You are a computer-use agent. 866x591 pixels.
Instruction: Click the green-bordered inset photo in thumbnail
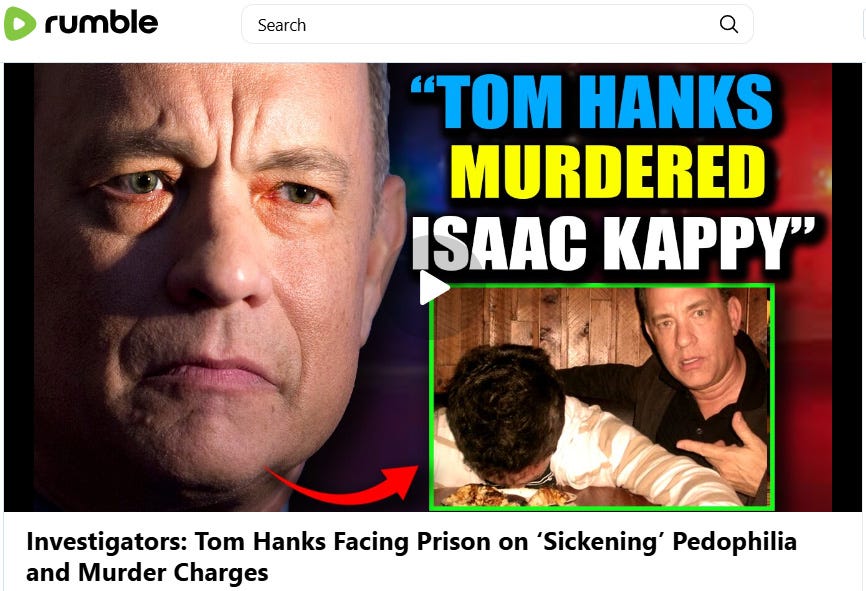click(x=601, y=397)
